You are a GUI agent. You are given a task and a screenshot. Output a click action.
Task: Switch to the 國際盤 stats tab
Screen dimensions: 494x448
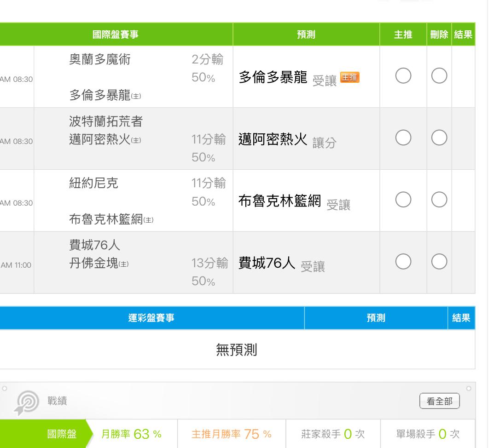coord(46,434)
